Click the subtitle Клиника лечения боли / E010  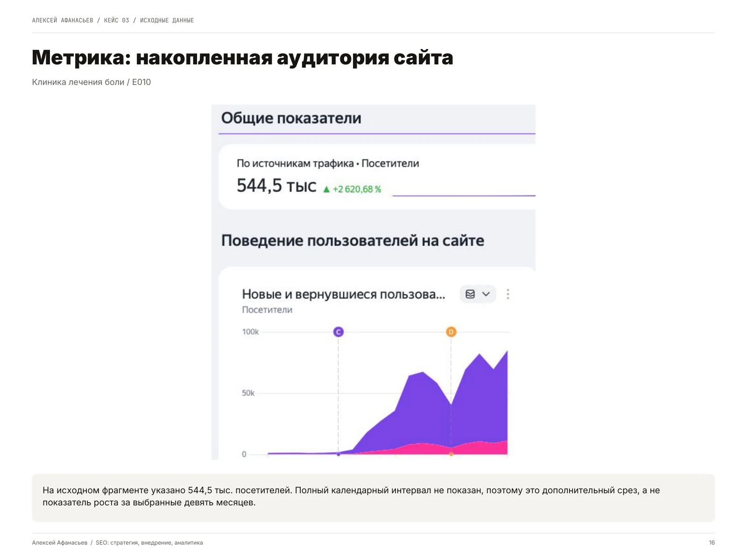click(92, 82)
